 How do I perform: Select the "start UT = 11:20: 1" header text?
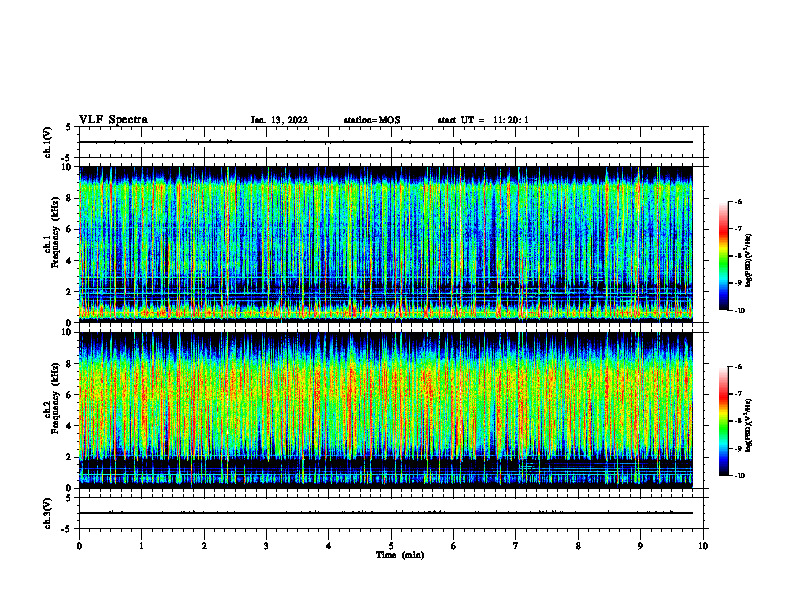483,120
